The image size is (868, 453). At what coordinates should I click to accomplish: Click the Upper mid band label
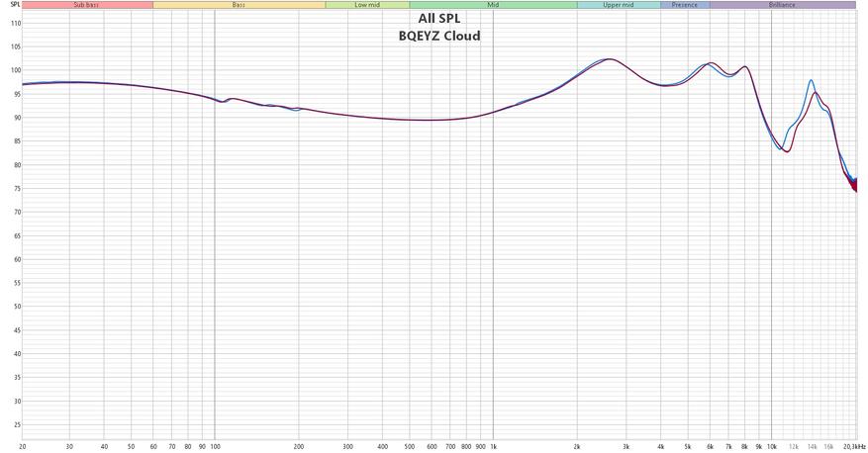pyautogui.click(x=619, y=5)
